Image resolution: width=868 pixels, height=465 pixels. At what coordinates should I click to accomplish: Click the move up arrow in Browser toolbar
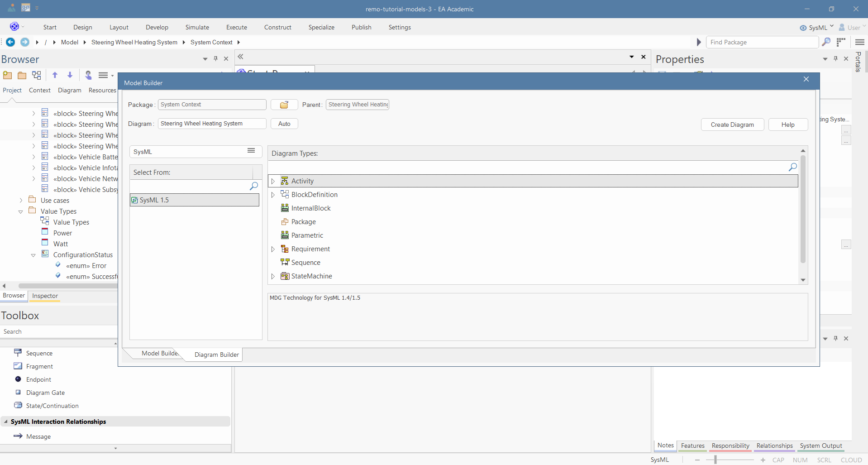(55, 75)
